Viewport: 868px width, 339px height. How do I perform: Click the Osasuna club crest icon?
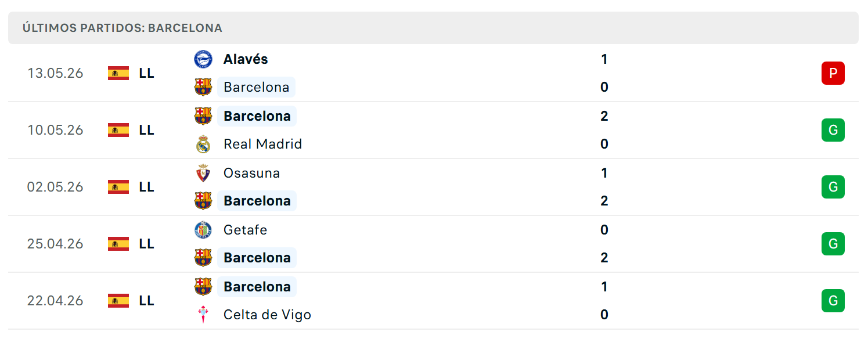203,173
